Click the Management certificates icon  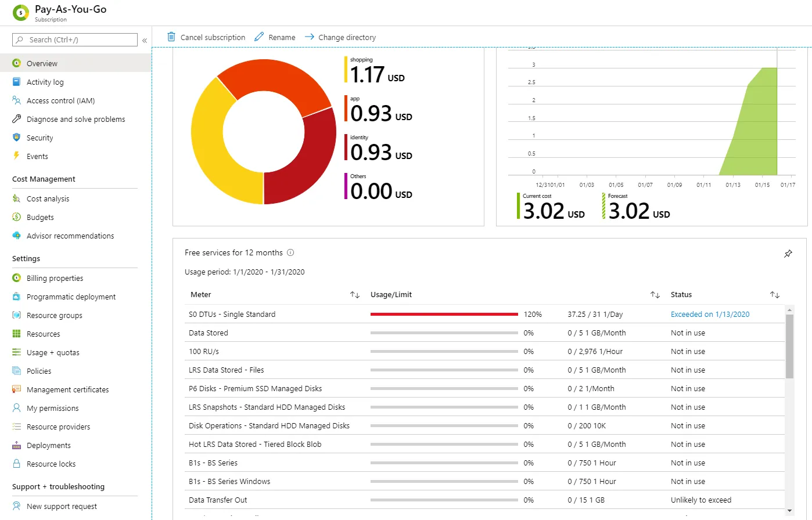point(16,389)
